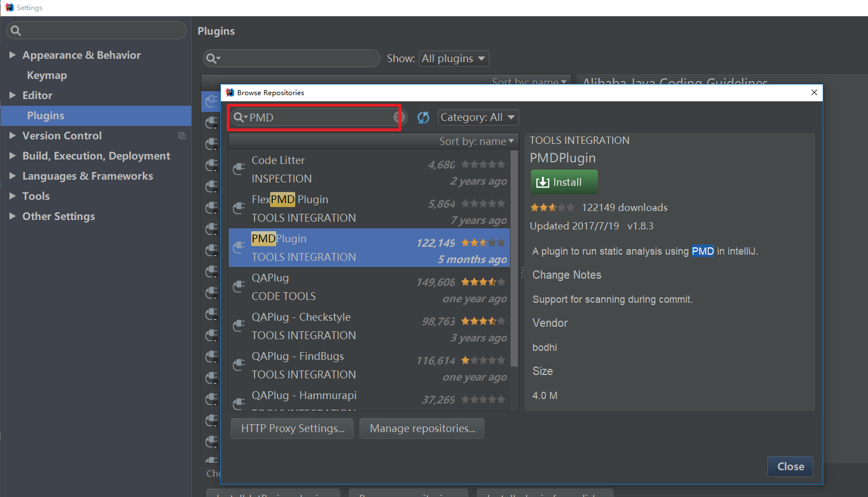This screenshot has height=497, width=868.
Task: Expand Build, Execution, Deployment node
Action: 12,156
